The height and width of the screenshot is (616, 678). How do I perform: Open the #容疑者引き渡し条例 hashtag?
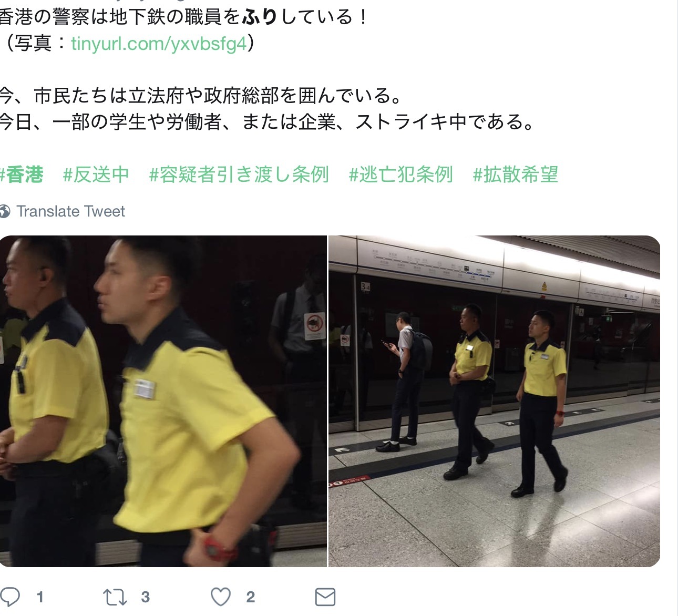[239, 174]
